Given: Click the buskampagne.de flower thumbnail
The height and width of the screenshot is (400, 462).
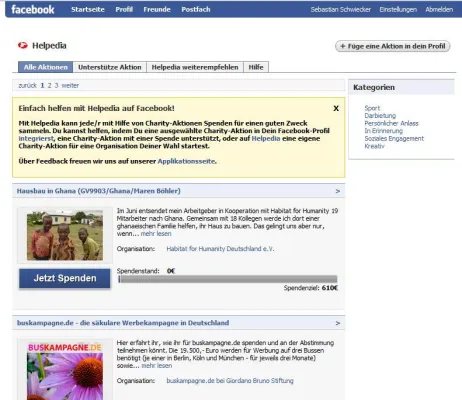Looking at the screenshot, I should (x=65, y=371).
